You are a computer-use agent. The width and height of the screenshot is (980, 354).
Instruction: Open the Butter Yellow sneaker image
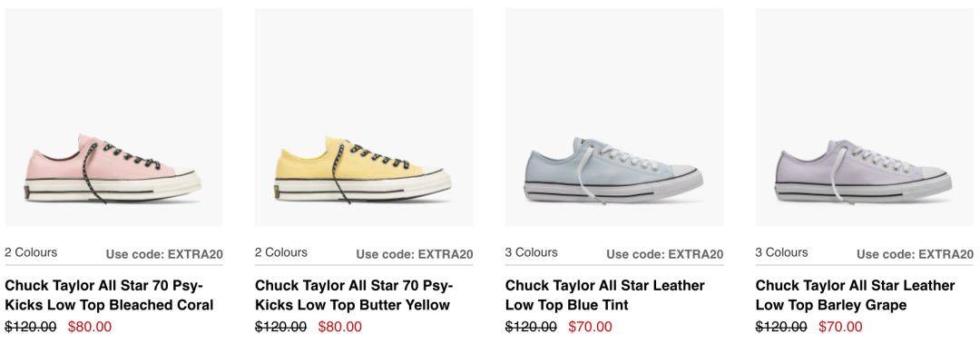(x=364, y=117)
